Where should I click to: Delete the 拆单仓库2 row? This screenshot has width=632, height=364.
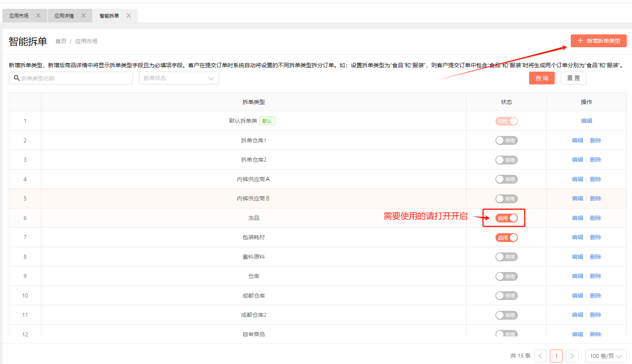tap(596, 160)
